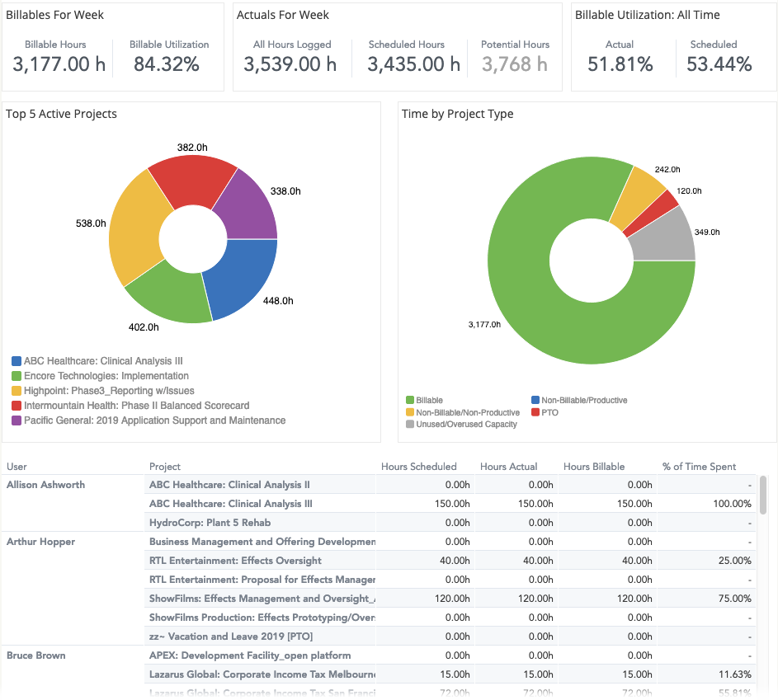Click the purple Pacific General legend swatch
Viewport: 778px width, 700px height.
coord(17,420)
